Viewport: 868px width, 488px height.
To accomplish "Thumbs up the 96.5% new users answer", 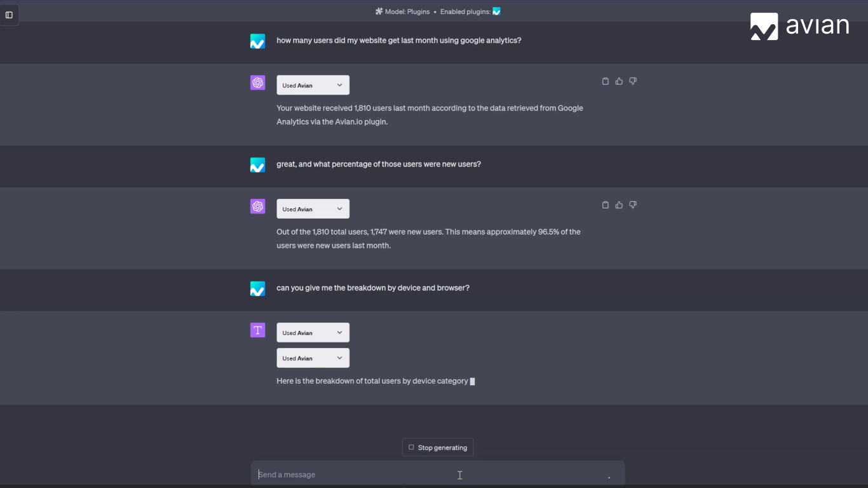I will tap(618, 205).
